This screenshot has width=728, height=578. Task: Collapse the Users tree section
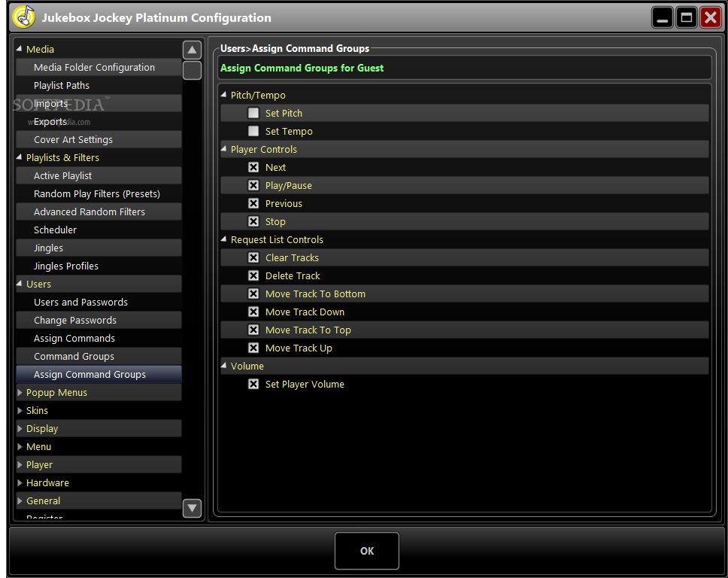pyautogui.click(x=19, y=284)
